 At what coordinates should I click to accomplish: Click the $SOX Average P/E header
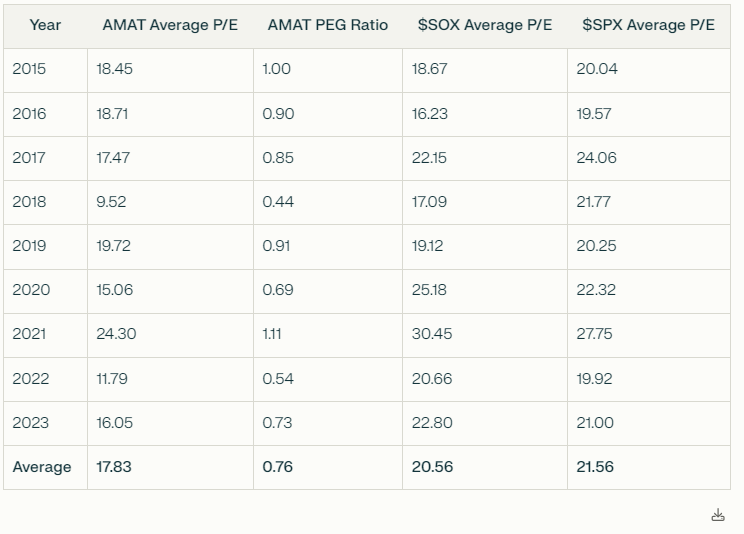[484, 25]
